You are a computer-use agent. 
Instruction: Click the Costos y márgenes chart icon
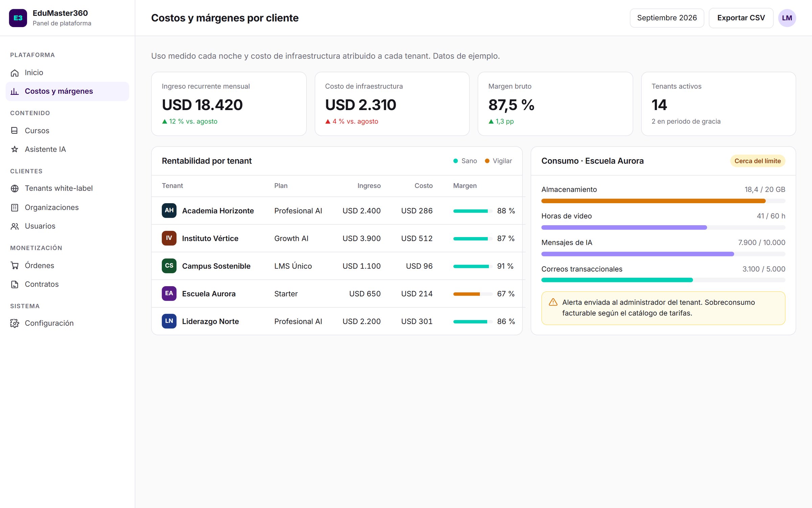[x=15, y=91]
